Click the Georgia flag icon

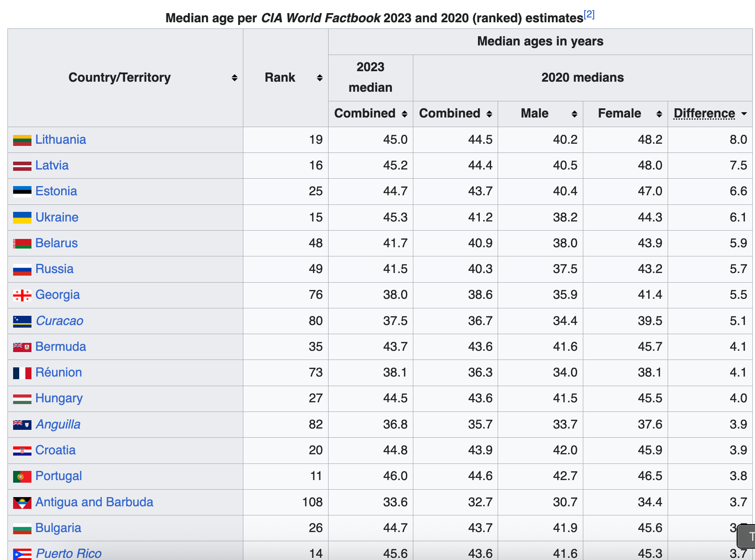(22, 295)
